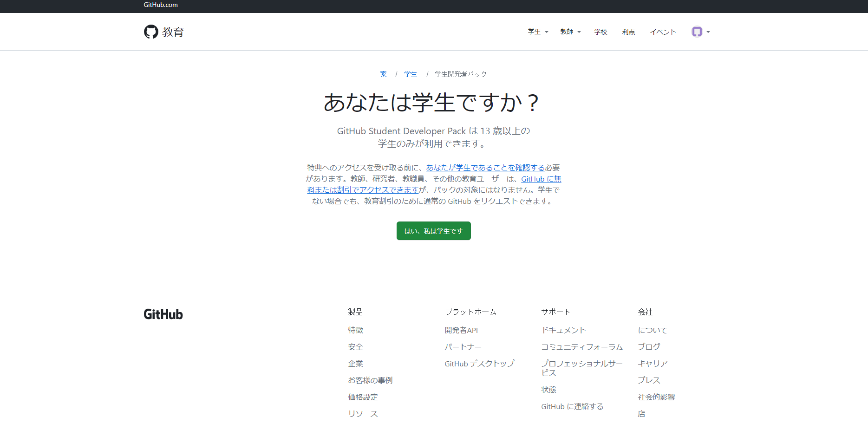Open ブログ footer link
868x430 pixels.
tap(649, 347)
